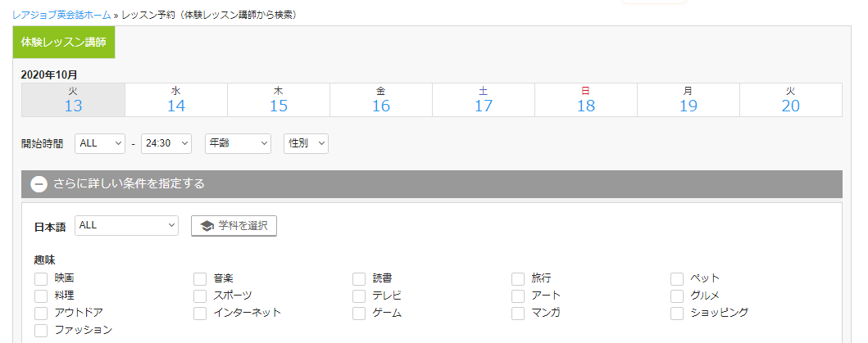The height and width of the screenshot is (343, 868).
Task: Enable the ショッピング checkbox
Action: (677, 314)
